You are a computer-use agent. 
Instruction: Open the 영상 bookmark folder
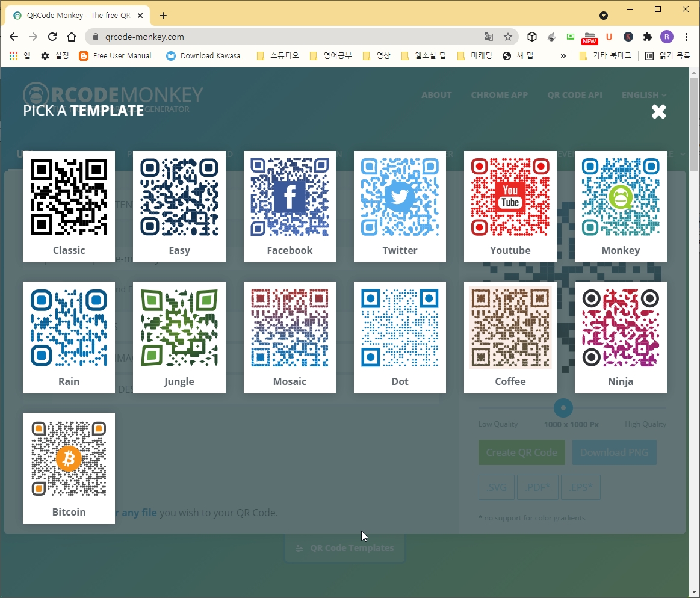click(377, 56)
